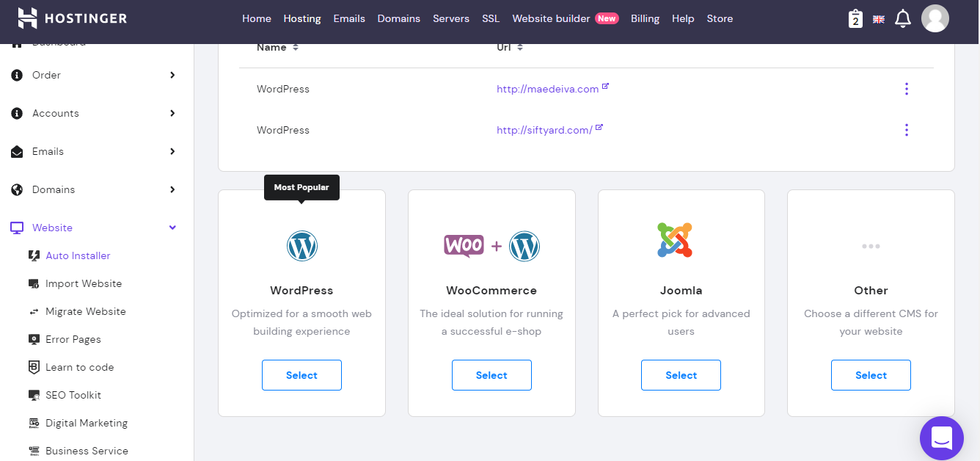
Task: Open Digital Marketing sidebar item
Action: (x=87, y=423)
